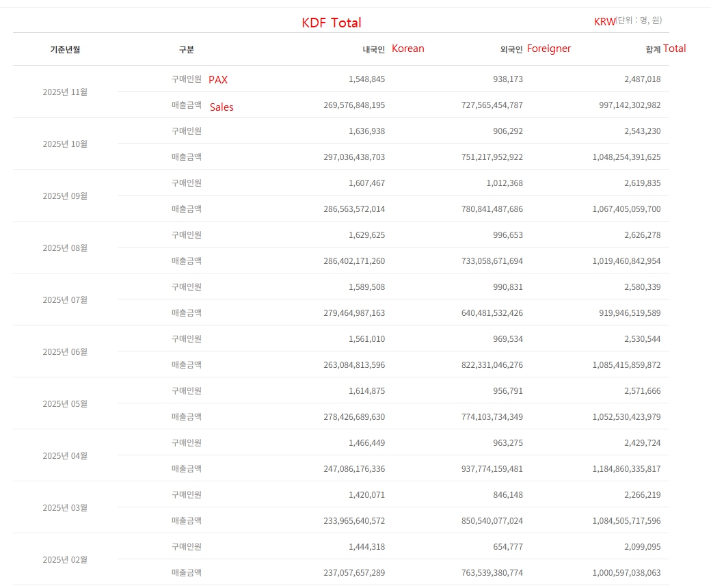Click the total purchaser count 2,530,544
The height and width of the screenshot is (588, 711).
click(642, 339)
